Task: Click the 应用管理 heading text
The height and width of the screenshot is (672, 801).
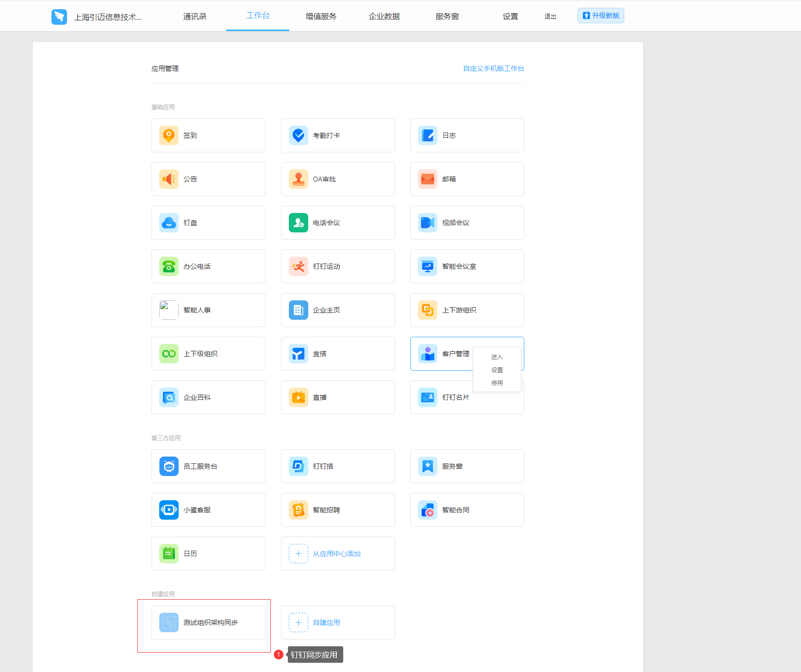Action: 165,68
